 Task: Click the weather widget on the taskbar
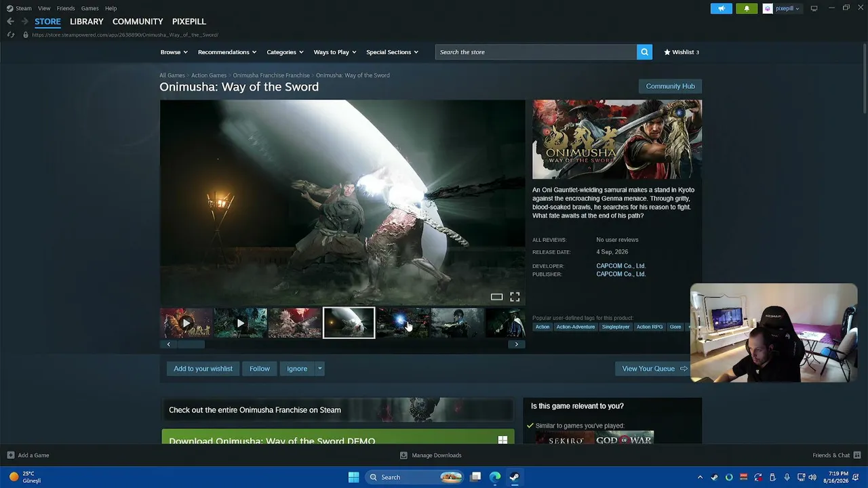[x=24, y=477]
